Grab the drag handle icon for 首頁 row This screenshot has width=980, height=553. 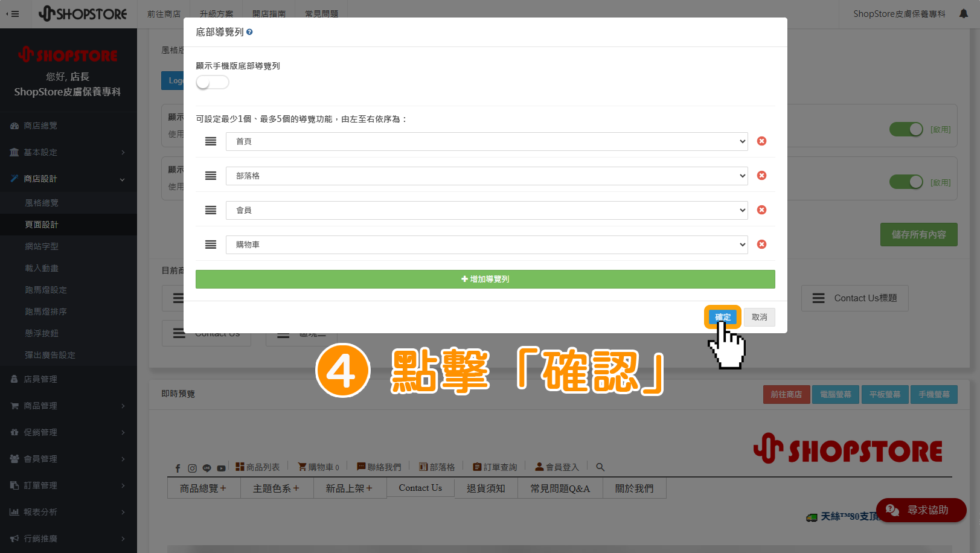(x=211, y=141)
